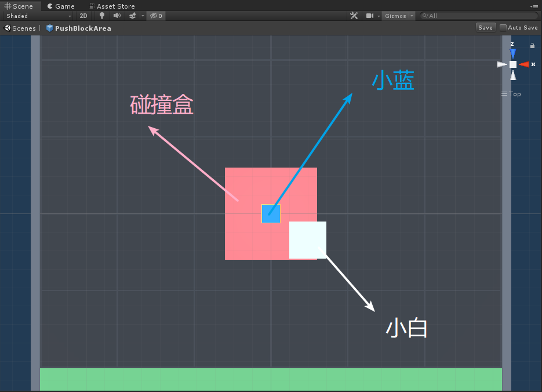Open the component editor tools icon
The height and width of the screenshot is (392, 542).
(x=354, y=16)
